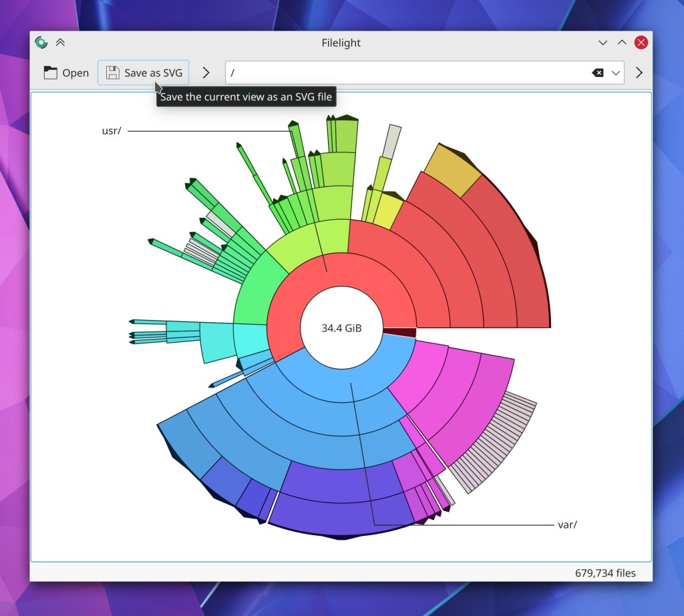
Task: Open the Filelight window menu icon in the title bar
Action: [x=41, y=43]
